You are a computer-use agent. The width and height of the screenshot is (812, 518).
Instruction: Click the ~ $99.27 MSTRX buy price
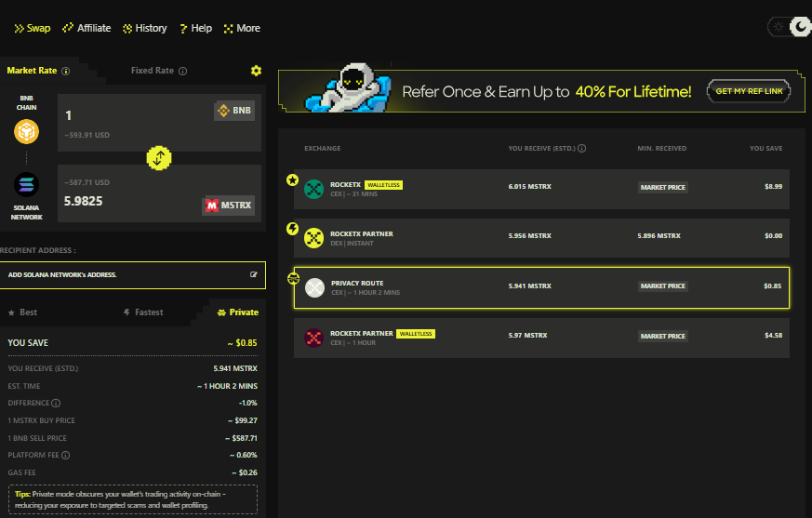(x=243, y=420)
